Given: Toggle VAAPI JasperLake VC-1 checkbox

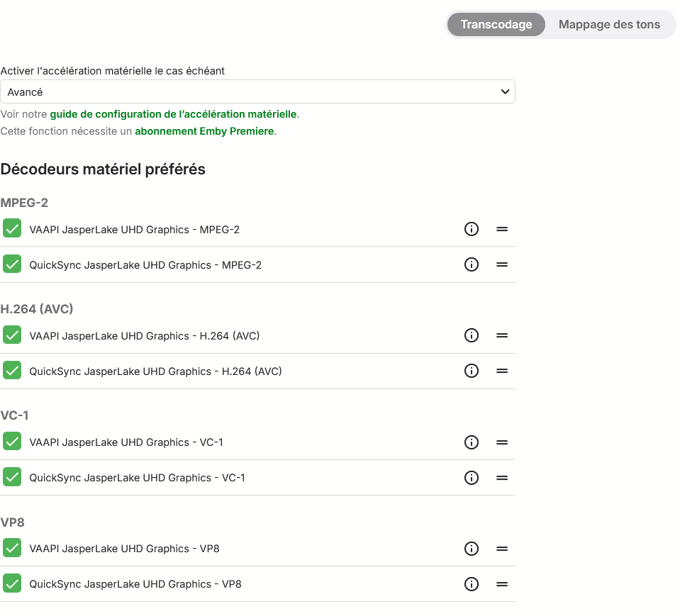Looking at the screenshot, I should [x=12, y=441].
